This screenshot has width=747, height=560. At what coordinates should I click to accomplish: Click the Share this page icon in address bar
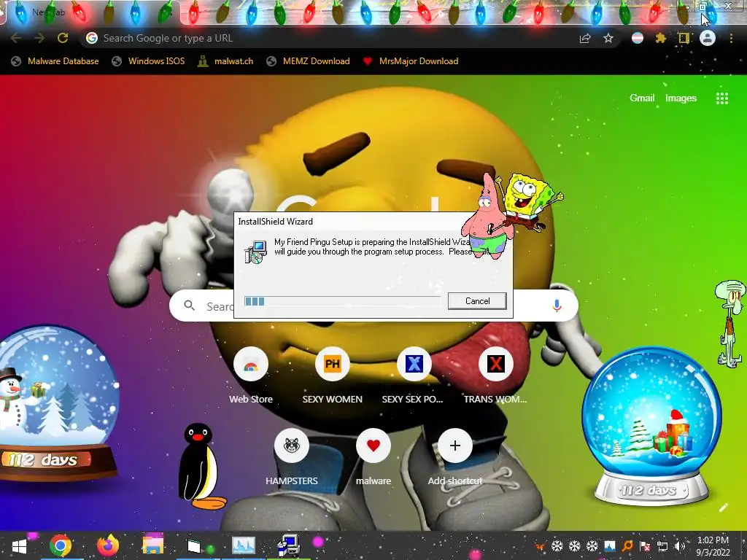pos(585,39)
